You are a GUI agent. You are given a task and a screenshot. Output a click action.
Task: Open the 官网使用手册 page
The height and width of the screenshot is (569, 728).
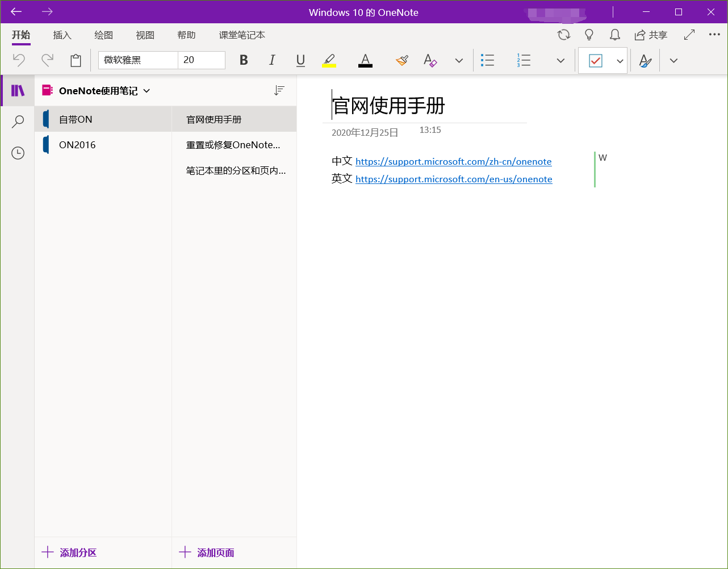235,119
